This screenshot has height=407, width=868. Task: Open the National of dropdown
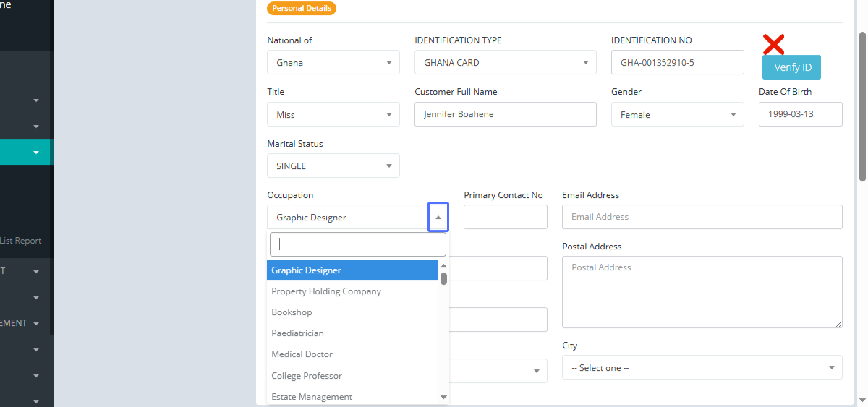(x=333, y=63)
